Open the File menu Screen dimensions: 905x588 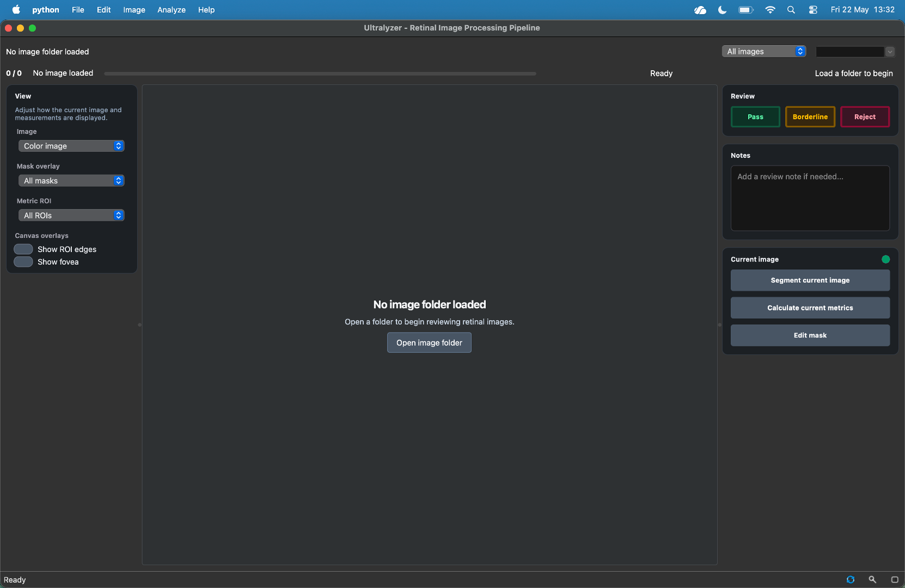[78, 10]
